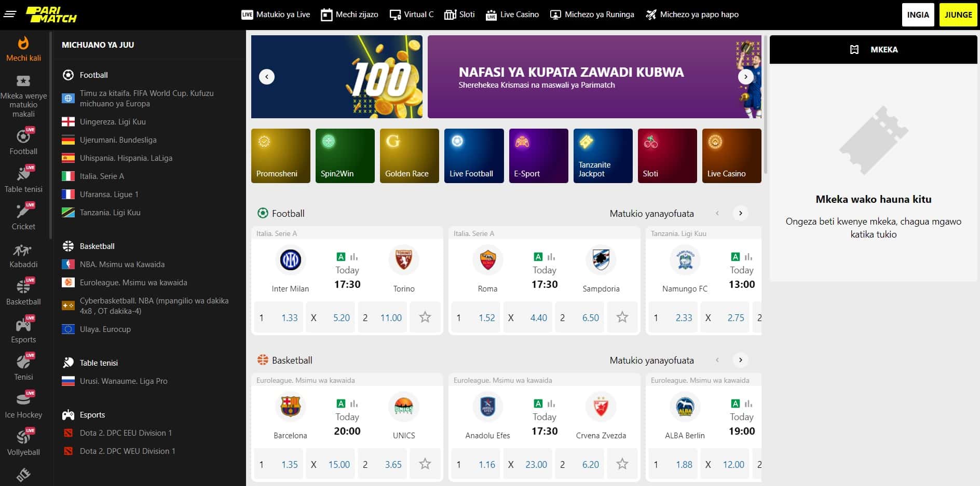
Task: Click the JIUNGE register button
Action: click(x=958, y=15)
